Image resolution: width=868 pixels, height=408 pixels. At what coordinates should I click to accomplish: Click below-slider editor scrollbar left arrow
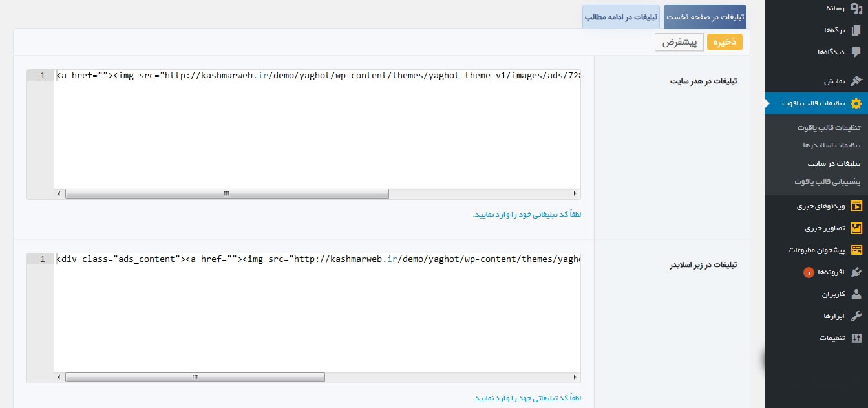coord(59,378)
